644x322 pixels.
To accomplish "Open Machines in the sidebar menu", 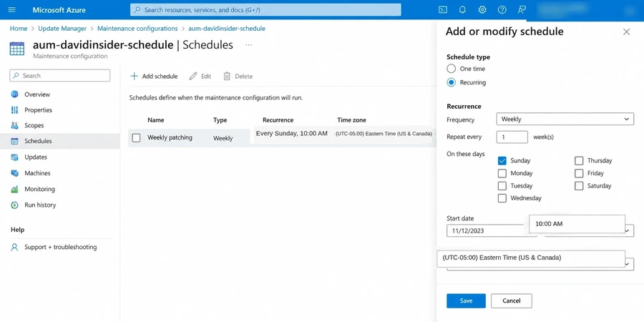I will (37, 173).
